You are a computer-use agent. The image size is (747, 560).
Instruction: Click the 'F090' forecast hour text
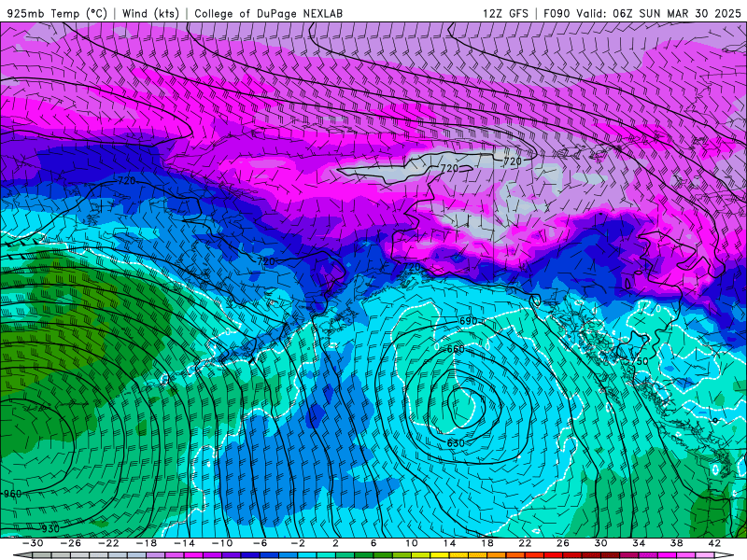pos(557,13)
